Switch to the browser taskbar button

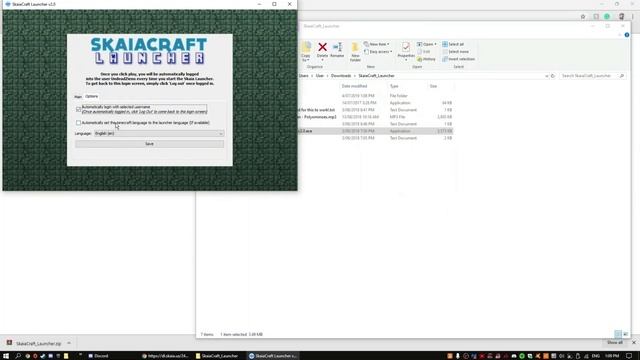(x=165, y=356)
